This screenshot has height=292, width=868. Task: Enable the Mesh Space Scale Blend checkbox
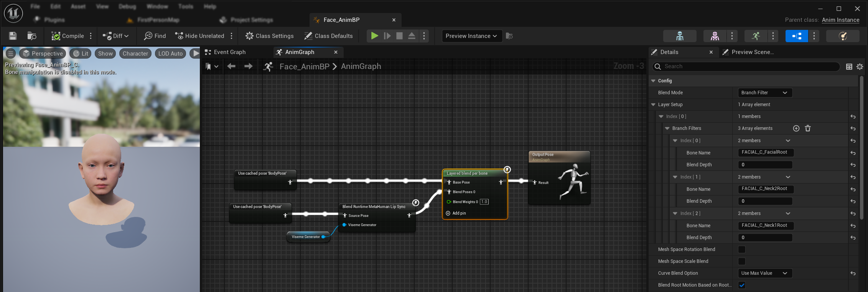click(x=742, y=261)
